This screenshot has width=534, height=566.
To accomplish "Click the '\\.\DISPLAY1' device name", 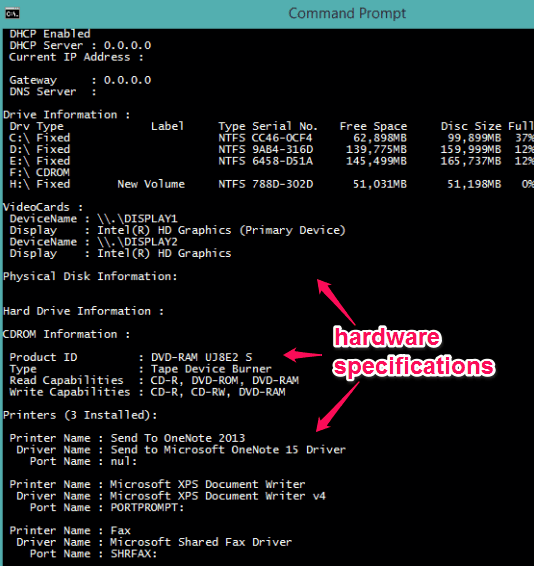I will pos(137,219).
